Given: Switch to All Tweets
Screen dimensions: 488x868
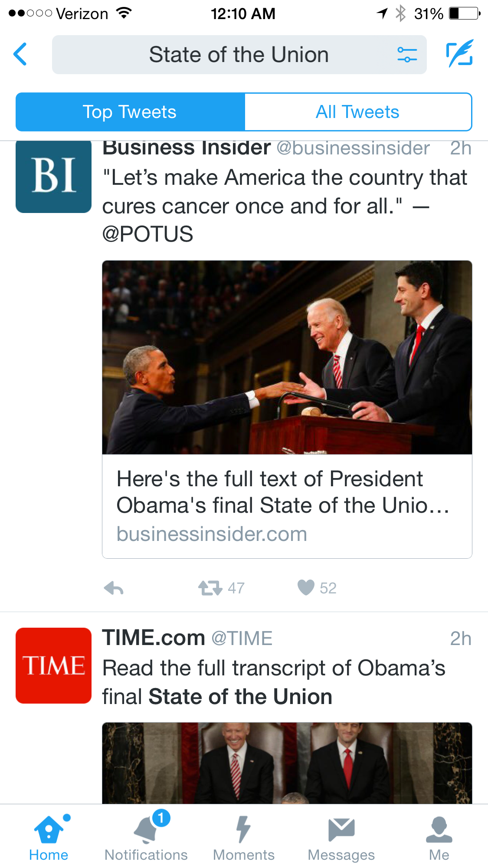Looking at the screenshot, I should 357,112.
